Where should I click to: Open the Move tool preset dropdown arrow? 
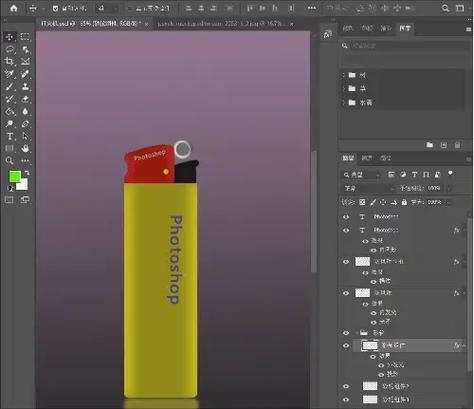point(43,9)
